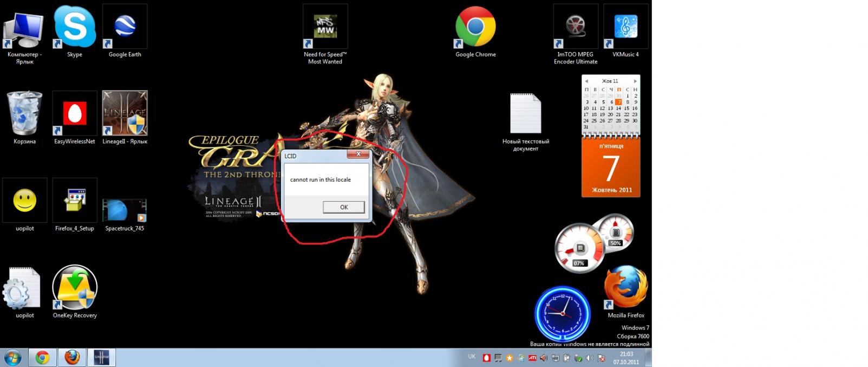Click the orange star tray icon
Image resolution: width=868 pixels, height=367 pixels.
(510, 358)
